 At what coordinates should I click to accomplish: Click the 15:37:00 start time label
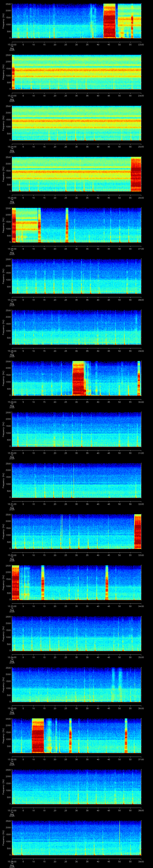click(12, 810)
